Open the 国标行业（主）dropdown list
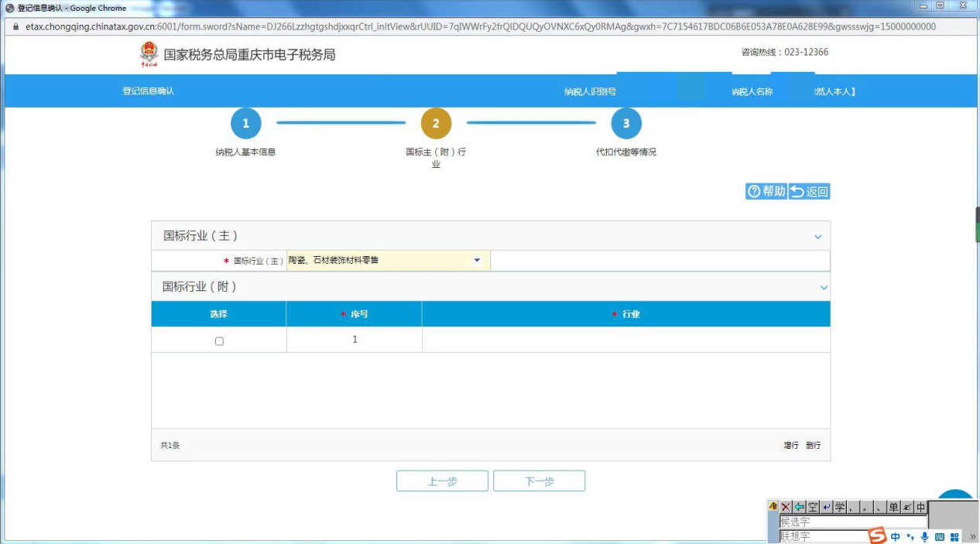Image resolution: width=980 pixels, height=544 pixels. (x=477, y=260)
